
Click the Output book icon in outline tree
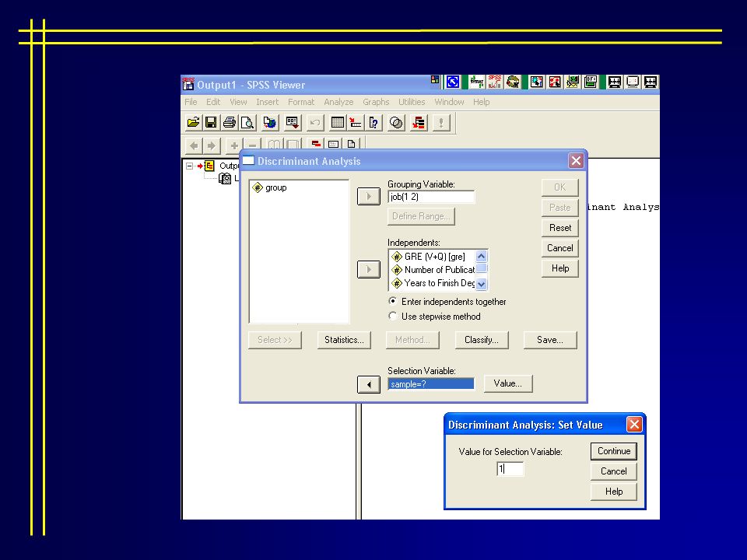tap(209, 166)
